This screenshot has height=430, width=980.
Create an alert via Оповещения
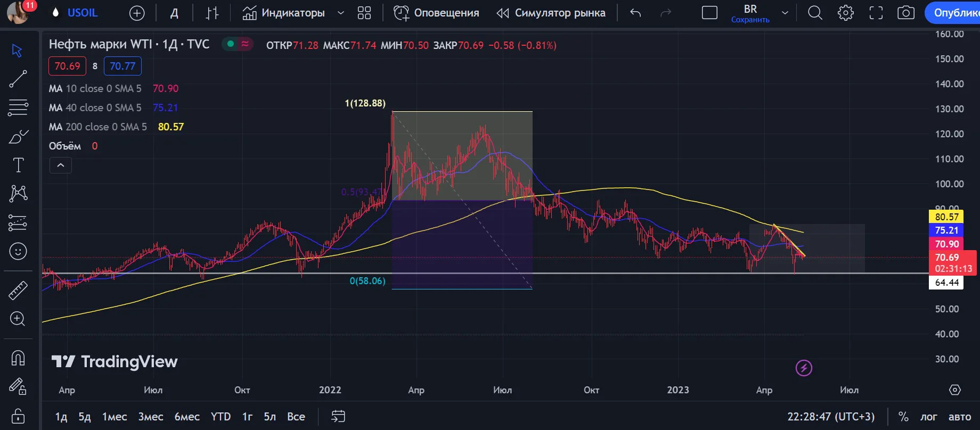pyautogui.click(x=436, y=13)
